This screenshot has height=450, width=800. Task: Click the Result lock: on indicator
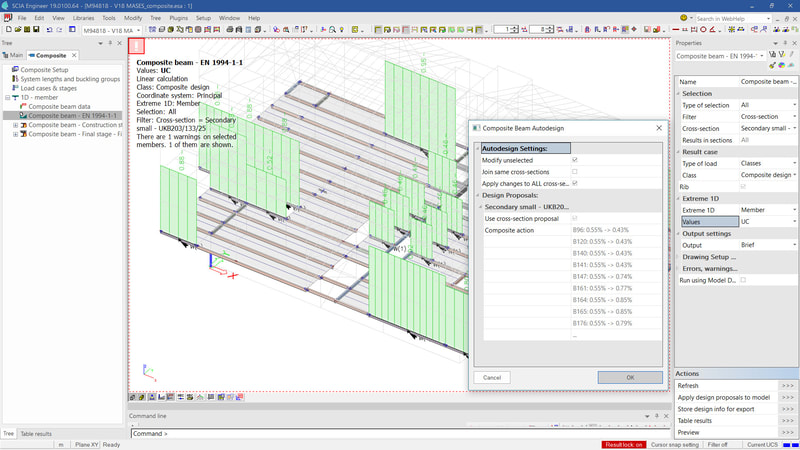click(x=623, y=445)
